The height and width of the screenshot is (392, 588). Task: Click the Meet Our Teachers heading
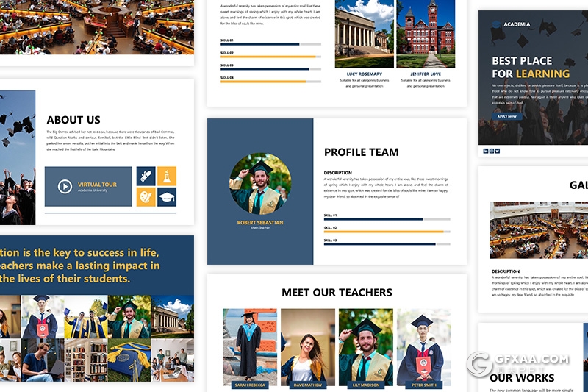pos(337,293)
